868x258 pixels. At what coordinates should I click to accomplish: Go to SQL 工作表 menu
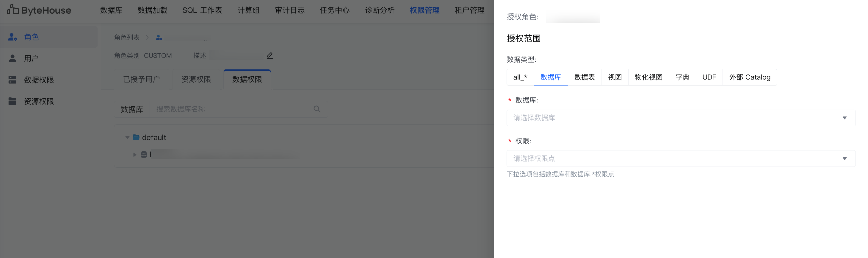click(202, 10)
